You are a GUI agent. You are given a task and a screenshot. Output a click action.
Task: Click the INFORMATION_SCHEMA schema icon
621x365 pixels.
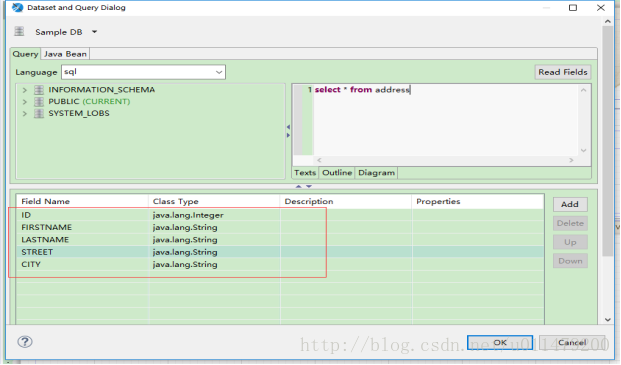39,90
